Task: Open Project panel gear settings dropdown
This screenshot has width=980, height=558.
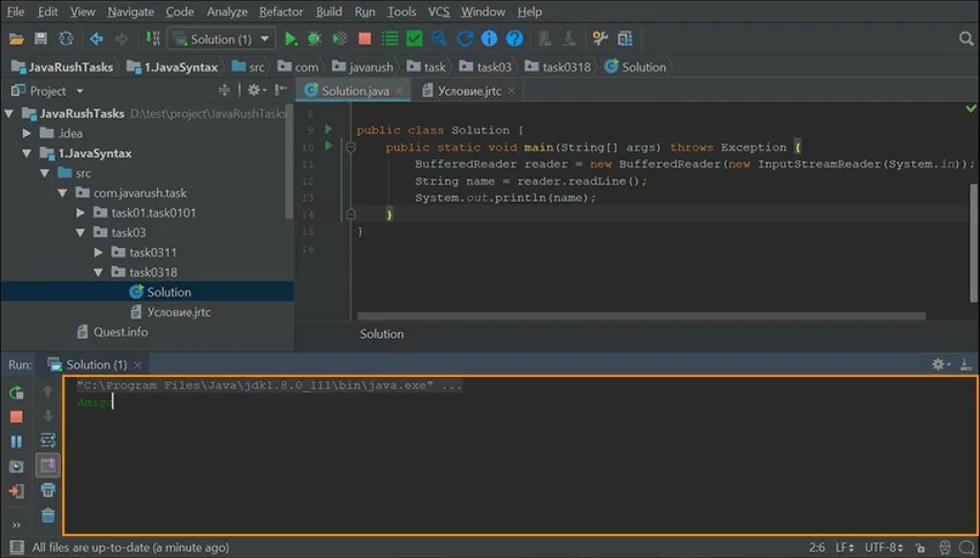Action: pyautogui.click(x=256, y=91)
